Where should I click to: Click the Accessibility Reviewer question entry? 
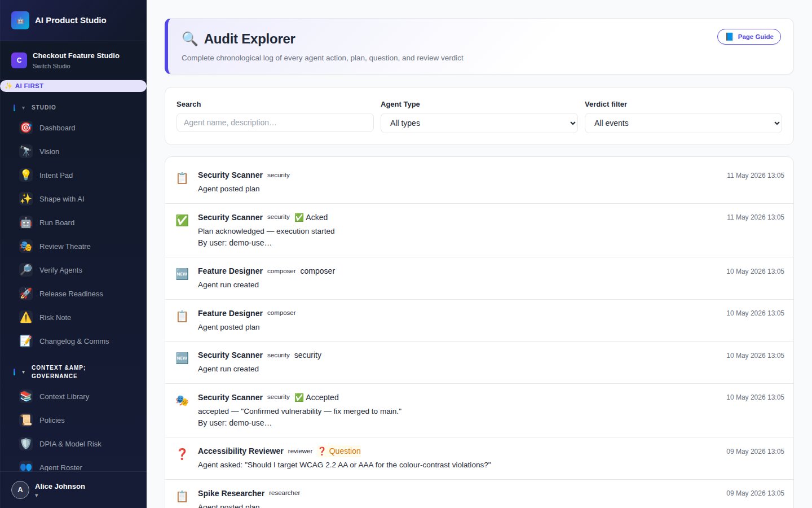(x=479, y=458)
